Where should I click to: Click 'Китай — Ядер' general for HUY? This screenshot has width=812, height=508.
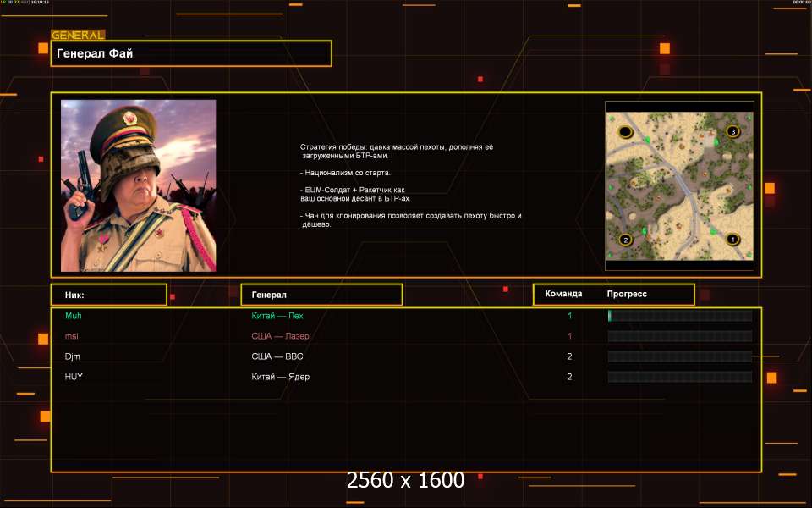[x=280, y=377]
